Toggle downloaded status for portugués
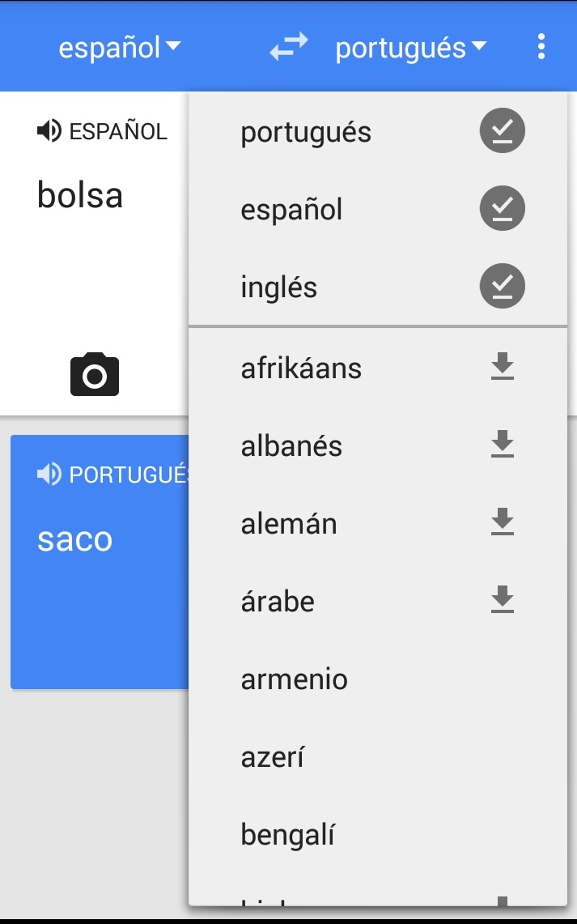Viewport: 577px width, 924px height. click(x=503, y=131)
